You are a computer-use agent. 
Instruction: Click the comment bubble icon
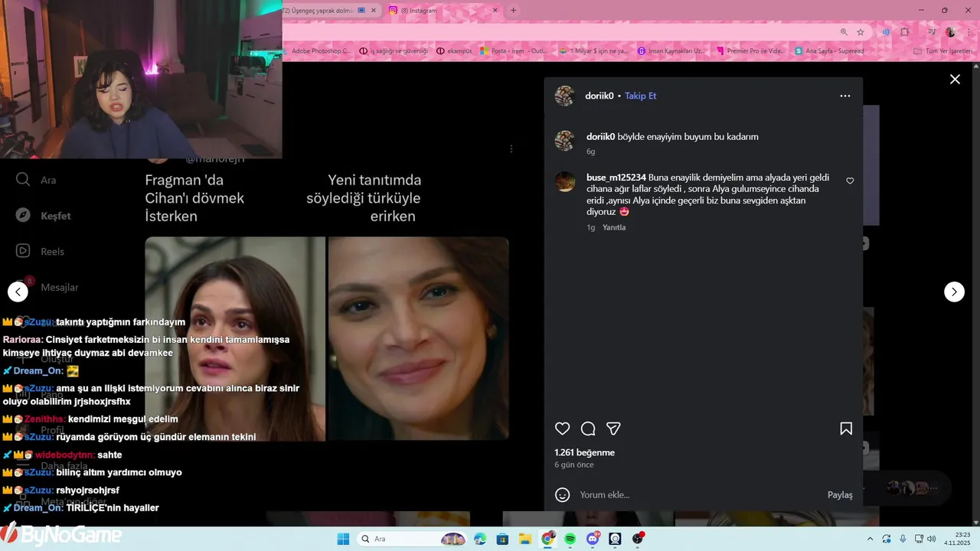pos(588,429)
